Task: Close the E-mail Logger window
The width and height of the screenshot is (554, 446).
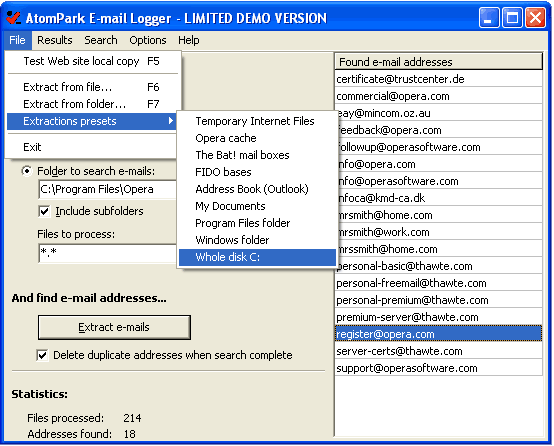Action: click(535, 17)
